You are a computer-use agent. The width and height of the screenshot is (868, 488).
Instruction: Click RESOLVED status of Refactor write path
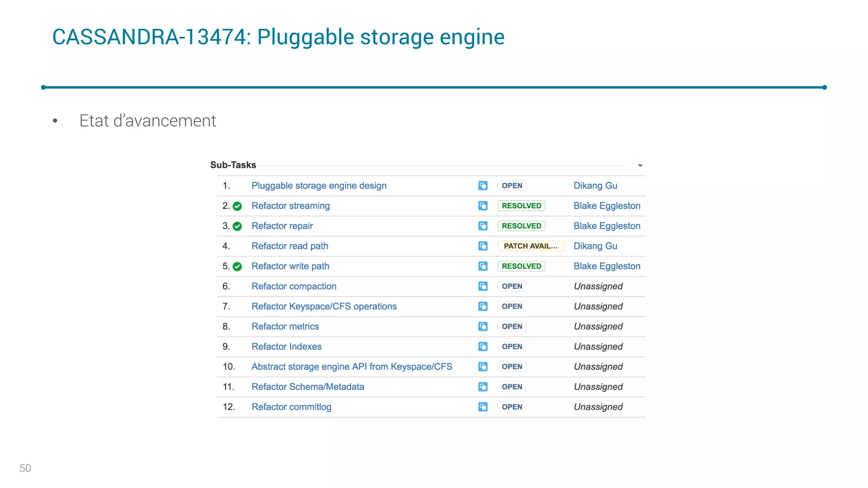point(521,266)
